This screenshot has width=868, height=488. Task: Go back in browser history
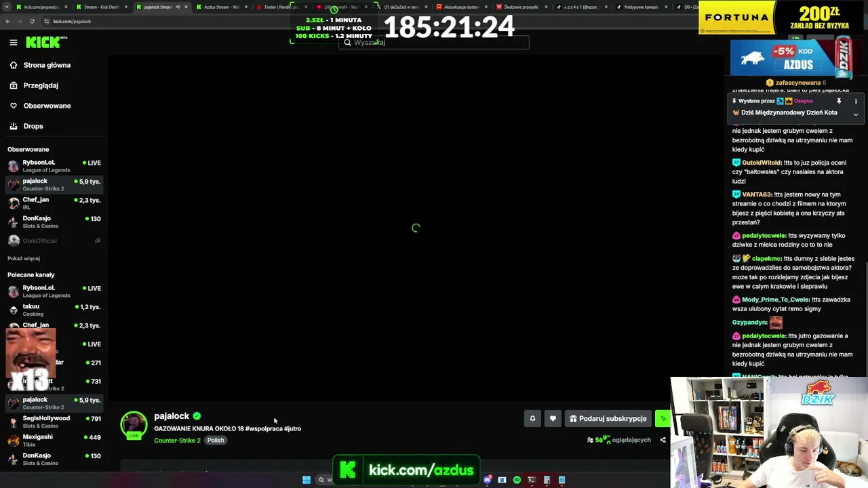point(7,21)
